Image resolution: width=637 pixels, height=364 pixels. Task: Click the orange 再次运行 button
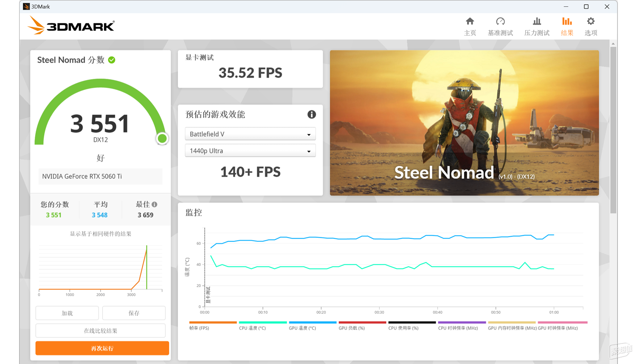[102, 348]
